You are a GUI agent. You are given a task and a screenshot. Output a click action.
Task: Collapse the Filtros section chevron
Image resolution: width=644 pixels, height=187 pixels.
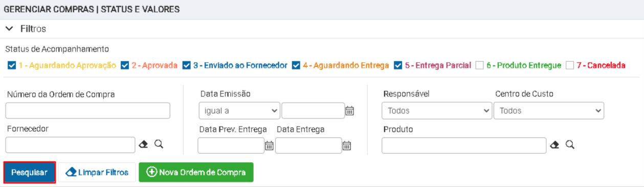9,29
